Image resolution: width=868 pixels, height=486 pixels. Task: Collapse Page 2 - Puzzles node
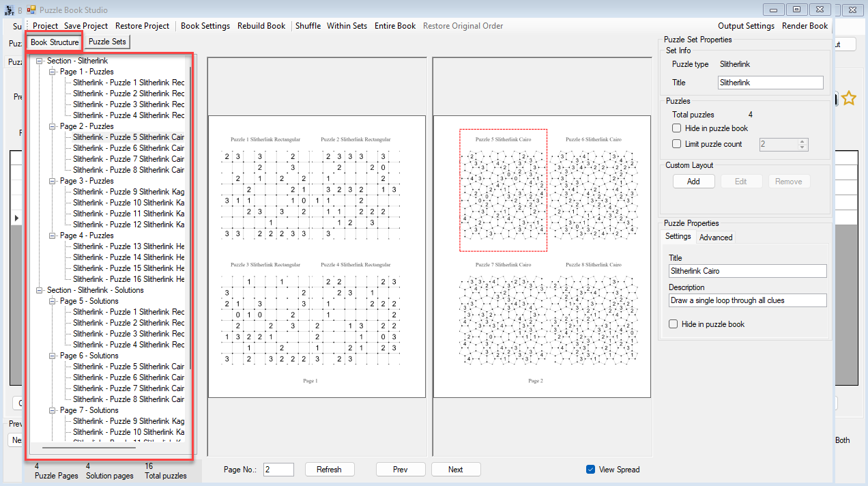[x=53, y=126]
